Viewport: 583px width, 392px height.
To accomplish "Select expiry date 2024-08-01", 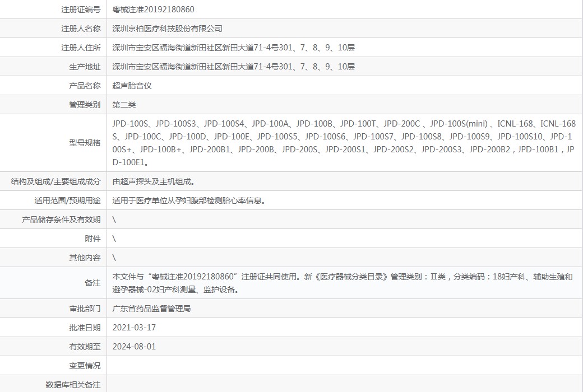I will coord(134,347).
